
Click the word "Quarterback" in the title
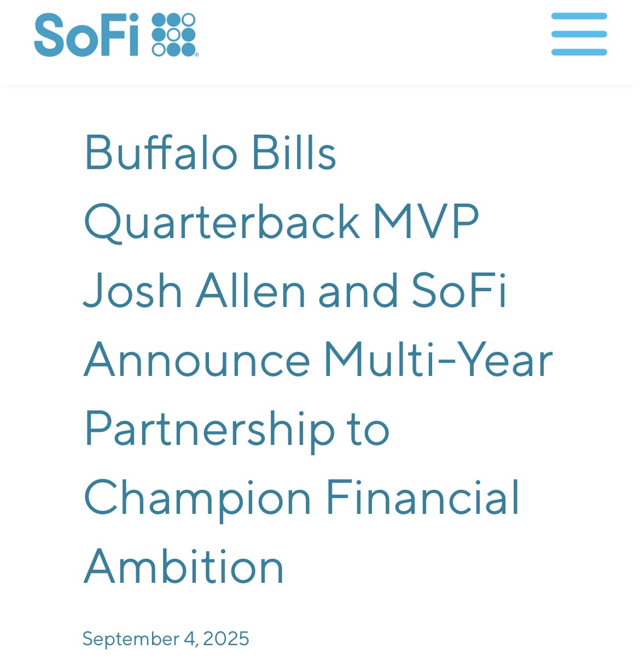(222, 221)
